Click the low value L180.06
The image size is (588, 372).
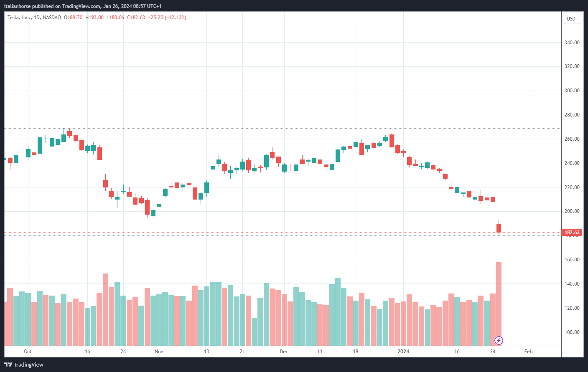(115, 18)
